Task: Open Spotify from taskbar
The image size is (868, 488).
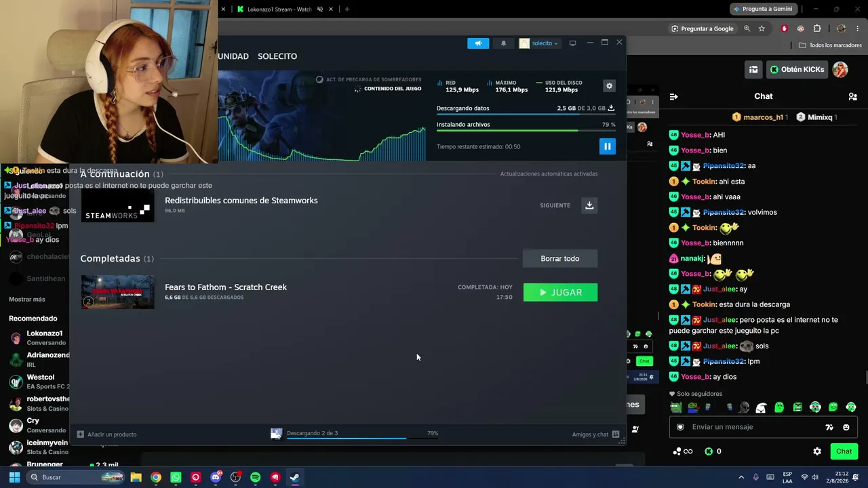Action: tap(255, 477)
